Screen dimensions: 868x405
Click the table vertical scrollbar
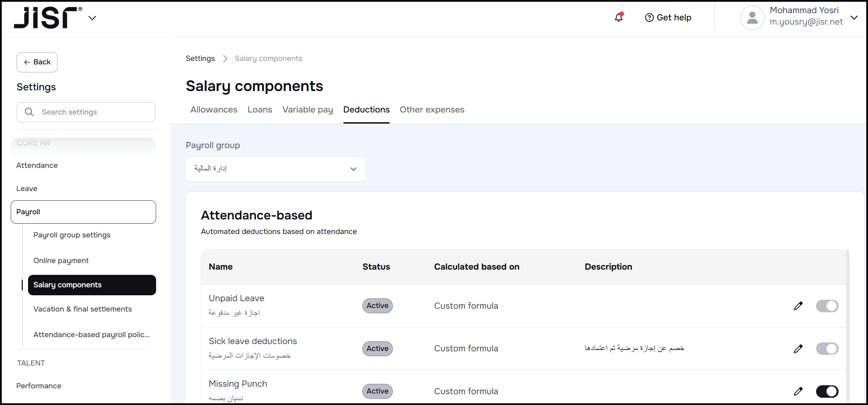point(848,325)
